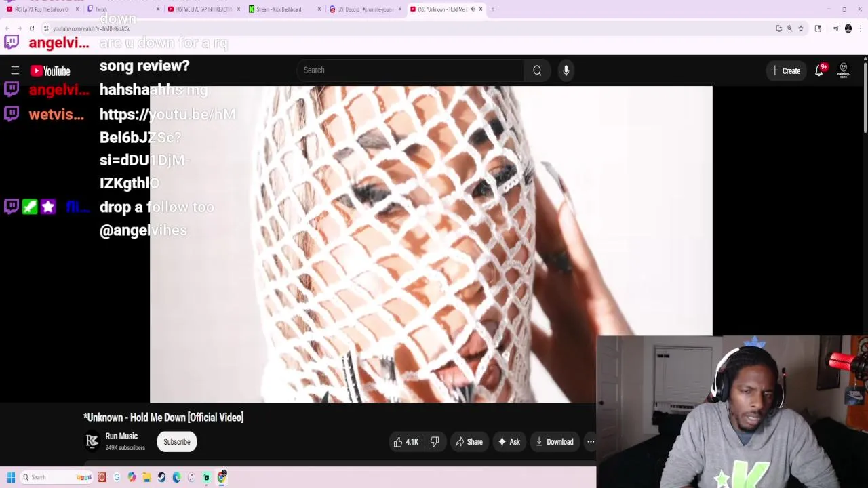This screenshot has height=488, width=868.
Task: Open YouTube notifications bell
Action: (x=819, y=70)
